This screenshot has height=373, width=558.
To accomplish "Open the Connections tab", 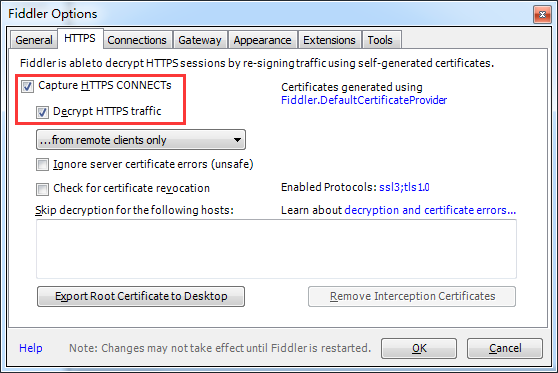I will point(137,40).
